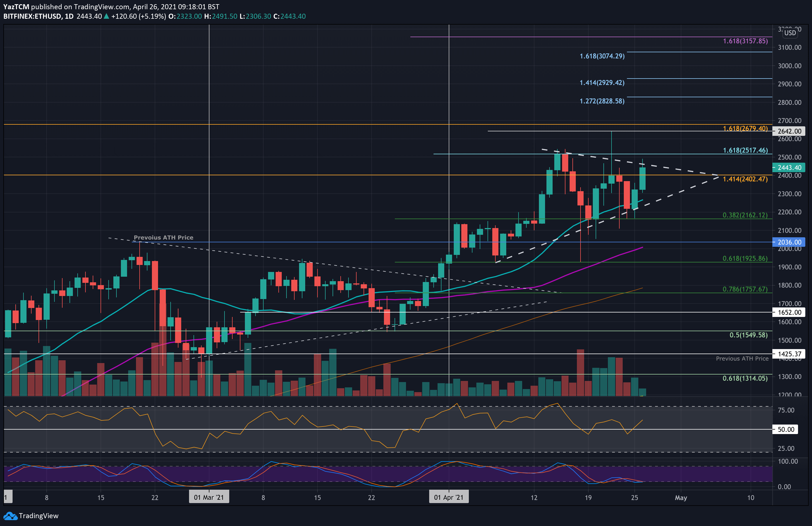Click the 50.00 RSI level label
812x526 pixels.
pyautogui.click(x=785, y=429)
